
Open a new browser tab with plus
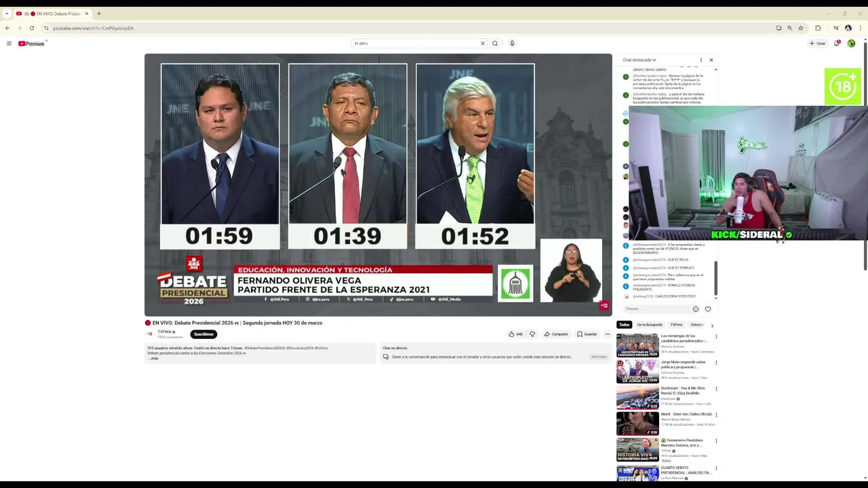99,14
